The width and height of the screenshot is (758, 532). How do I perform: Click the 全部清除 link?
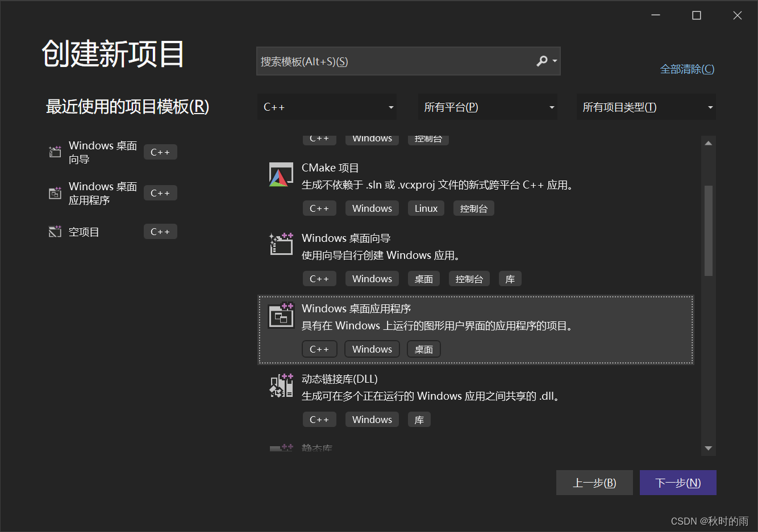687,69
